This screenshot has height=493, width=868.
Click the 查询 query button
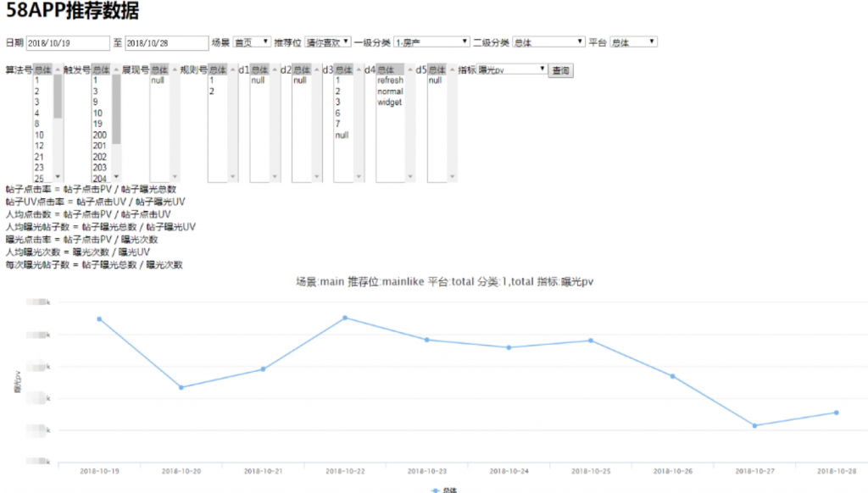pyautogui.click(x=561, y=70)
